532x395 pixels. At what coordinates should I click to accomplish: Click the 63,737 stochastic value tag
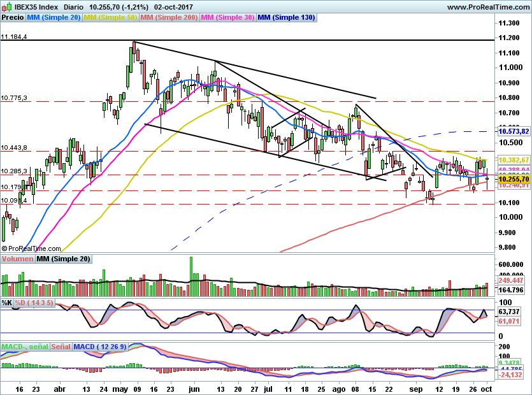509,312
